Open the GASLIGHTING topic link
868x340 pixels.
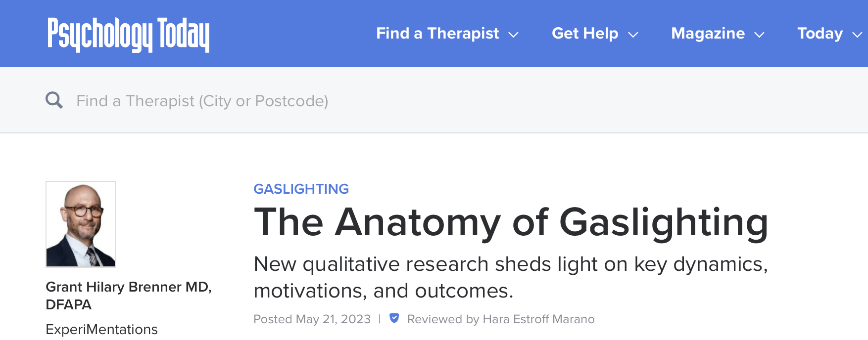pos(301,189)
